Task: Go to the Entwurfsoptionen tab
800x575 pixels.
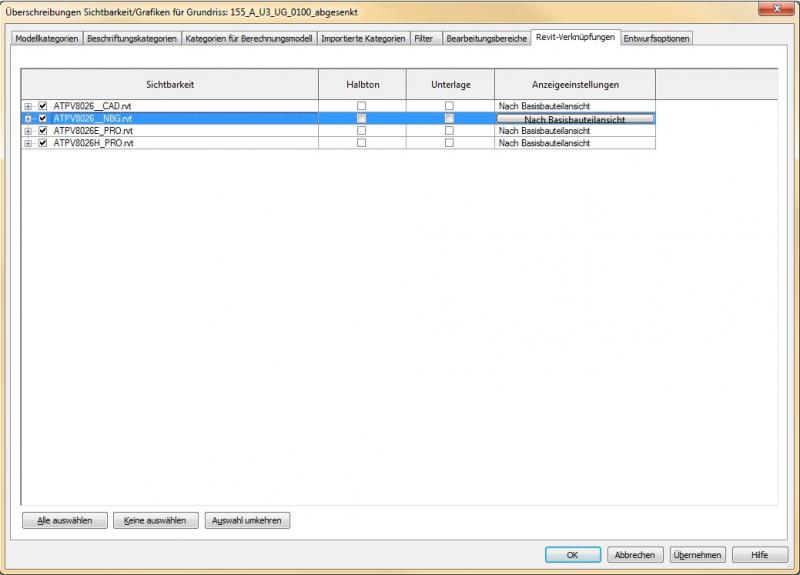Action: pos(657,39)
